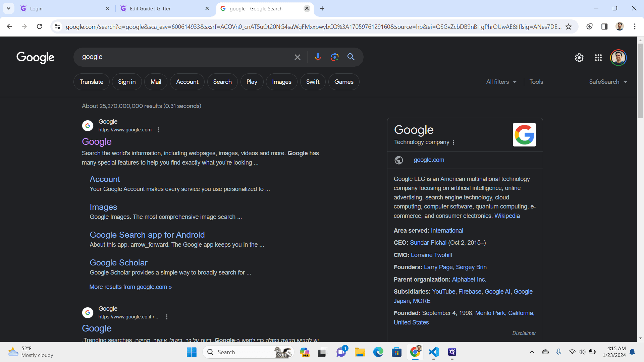
Task: Bookmark this page with star icon
Action: pos(569,26)
